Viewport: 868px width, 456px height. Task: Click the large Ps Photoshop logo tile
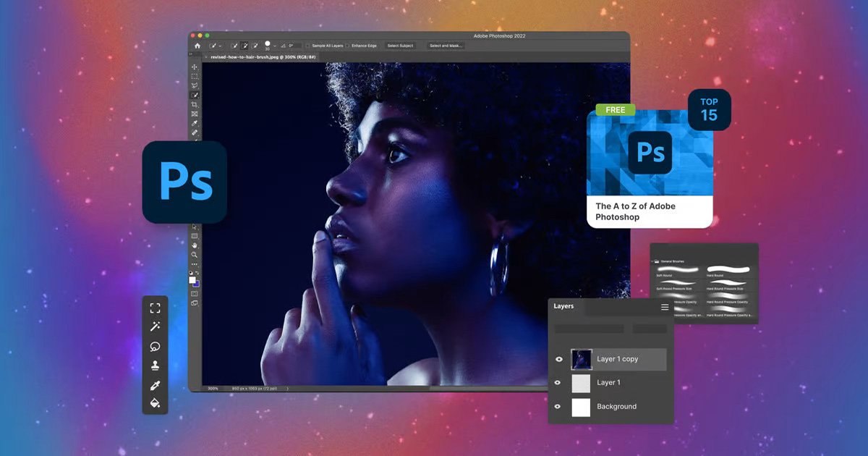[184, 182]
